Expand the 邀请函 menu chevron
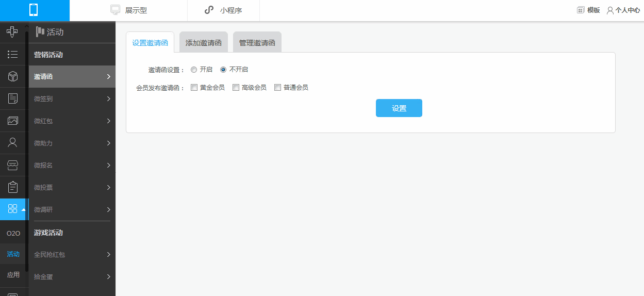 coord(109,77)
